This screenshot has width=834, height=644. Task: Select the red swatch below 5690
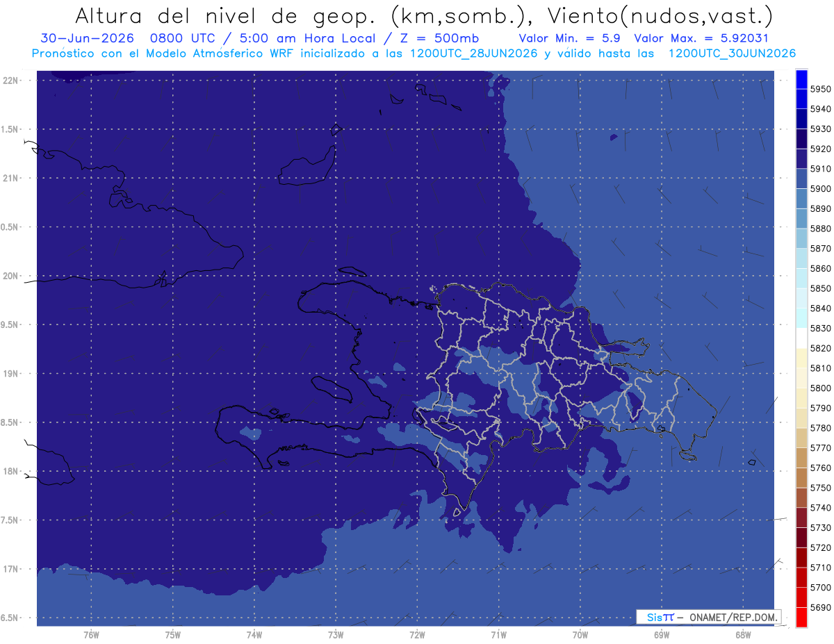(801, 618)
